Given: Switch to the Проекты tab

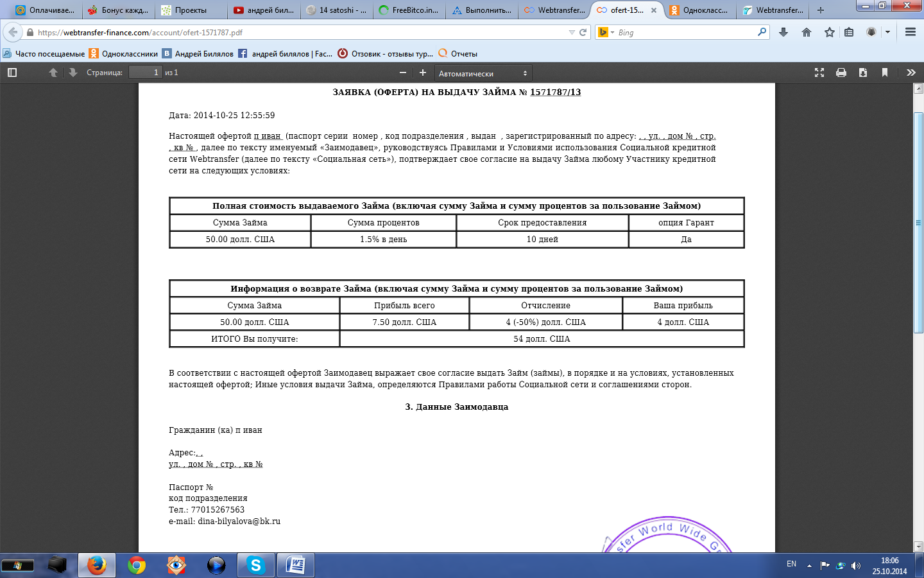Looking at the screenshot, I should pos(191,10).
